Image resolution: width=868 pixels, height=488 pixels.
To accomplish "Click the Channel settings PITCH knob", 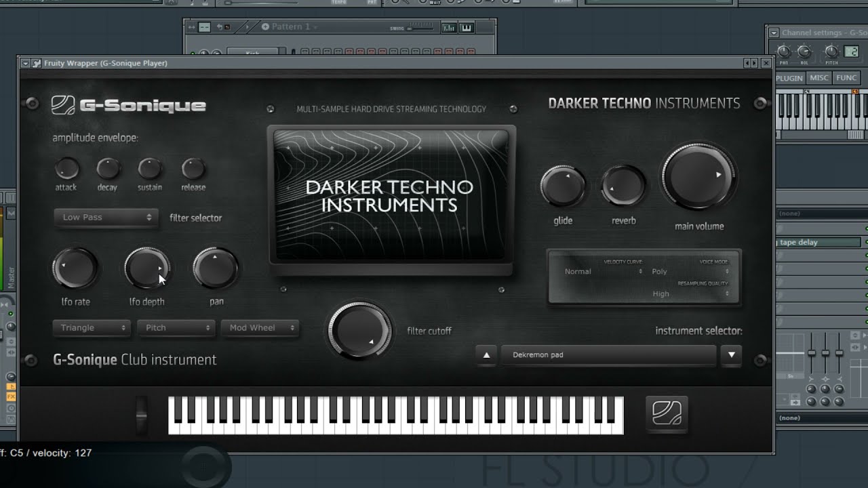I will [x=831, y=52].
